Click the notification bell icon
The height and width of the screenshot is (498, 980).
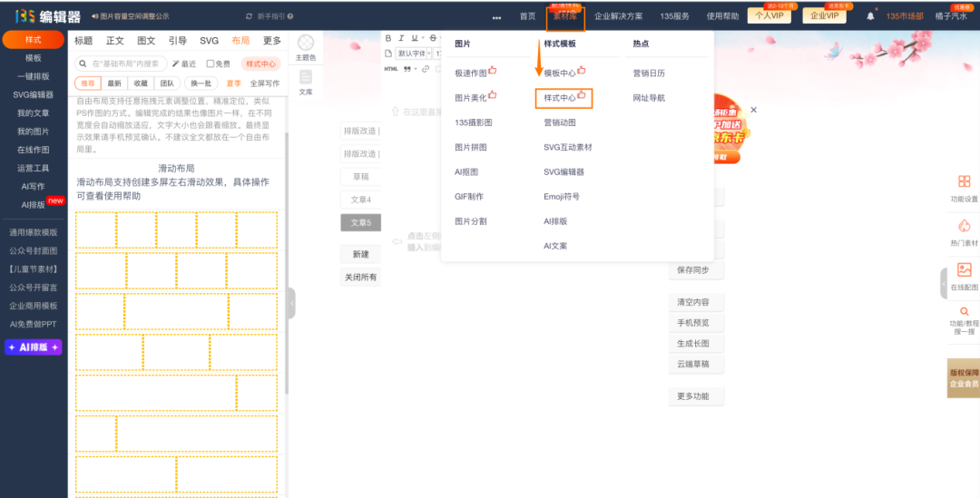[871, 16]
